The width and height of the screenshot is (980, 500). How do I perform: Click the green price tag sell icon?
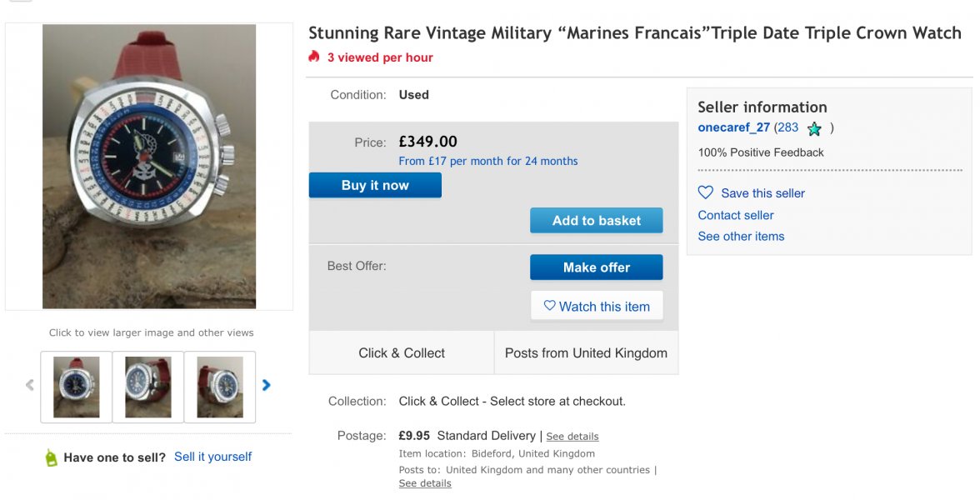tap(52, 457)
